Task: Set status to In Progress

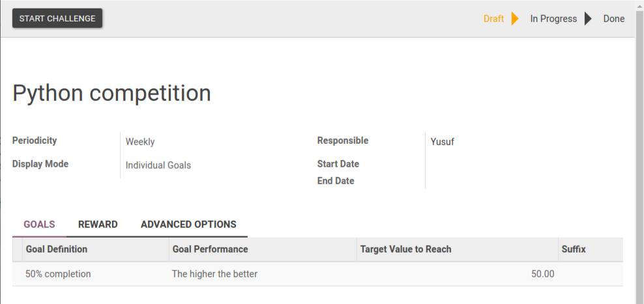Action: [x=553, y=19]
